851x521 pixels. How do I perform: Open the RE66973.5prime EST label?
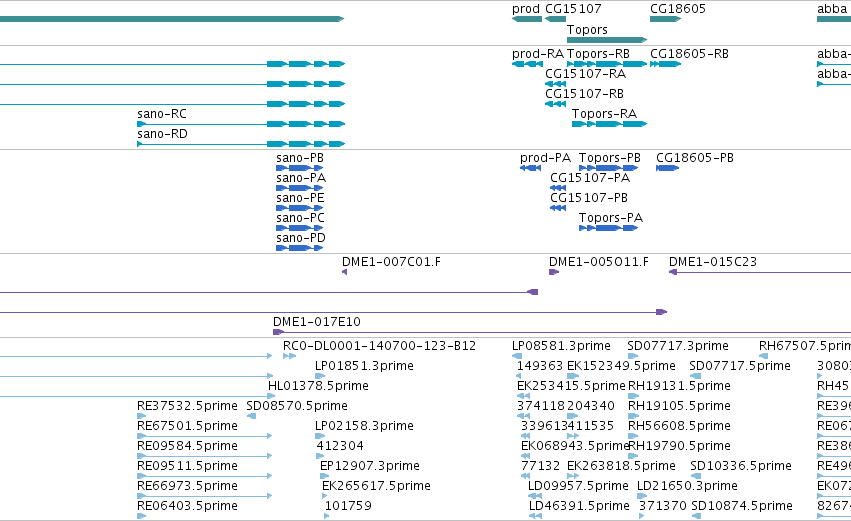tap(187, 487)
